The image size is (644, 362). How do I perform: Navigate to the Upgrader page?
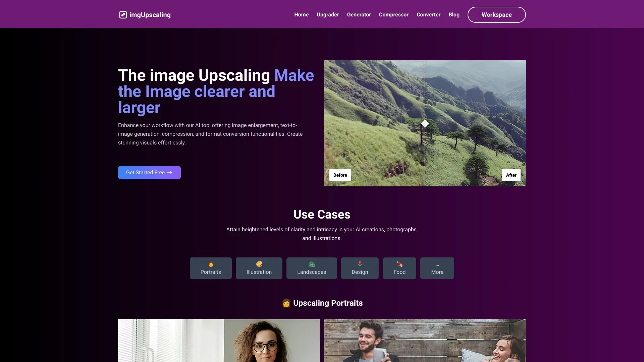328,15
